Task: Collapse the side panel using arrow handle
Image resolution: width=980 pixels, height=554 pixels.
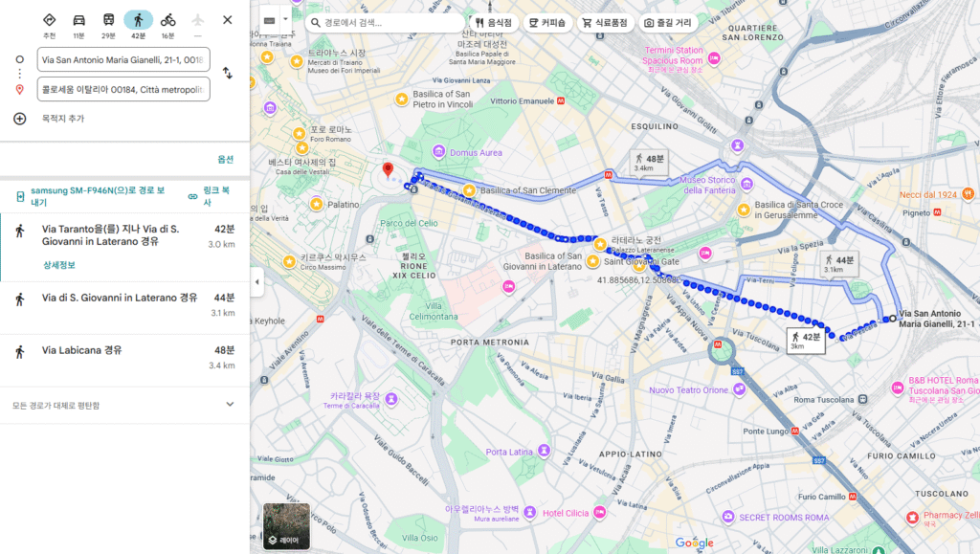Action: [x=256, y=281]
